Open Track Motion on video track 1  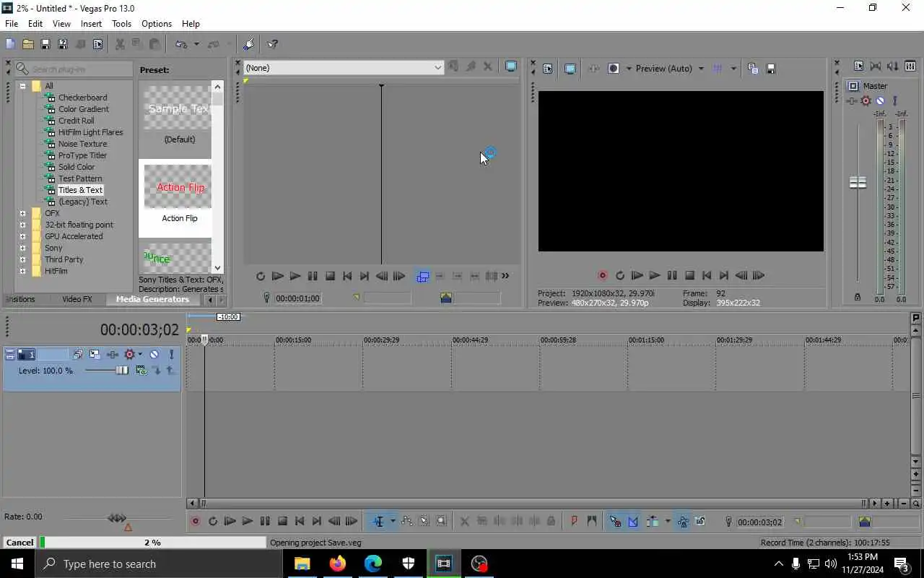click(95, 354)
